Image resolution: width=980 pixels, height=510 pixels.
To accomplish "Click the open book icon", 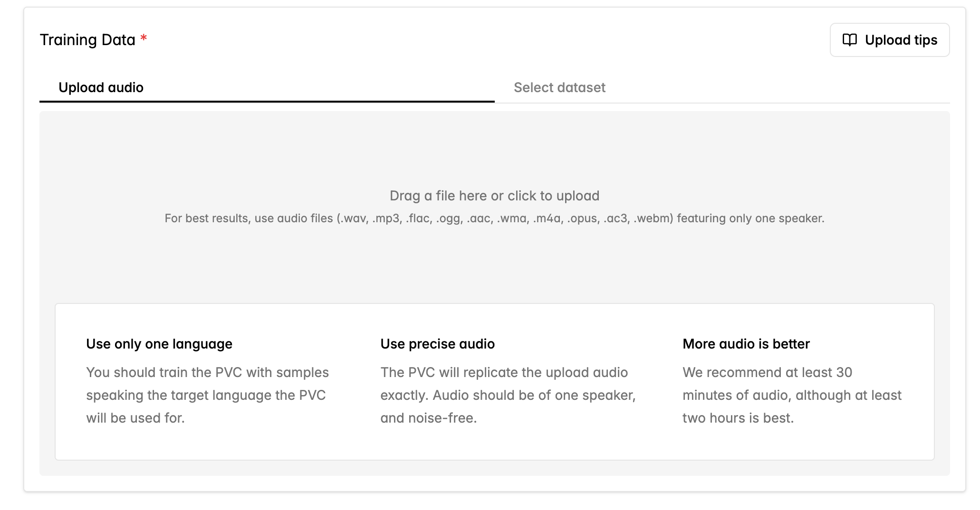I will click(849, 40).
